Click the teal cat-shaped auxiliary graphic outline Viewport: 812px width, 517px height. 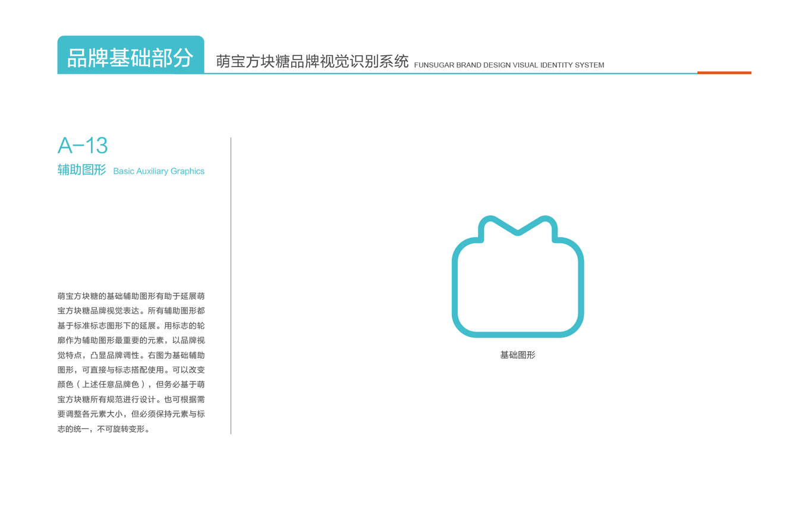pyautogui.click(x=518, y=276)
